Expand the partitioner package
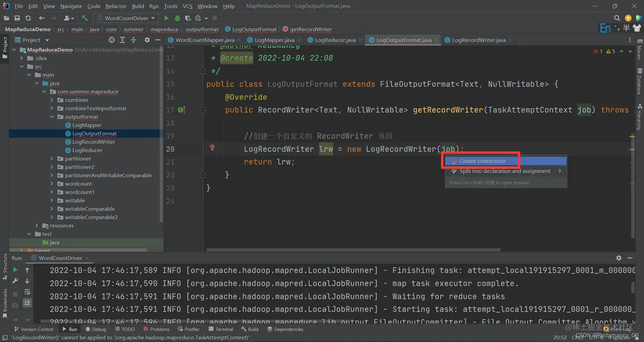Viewport: 644px width, 342px height. tap(52, 159)
